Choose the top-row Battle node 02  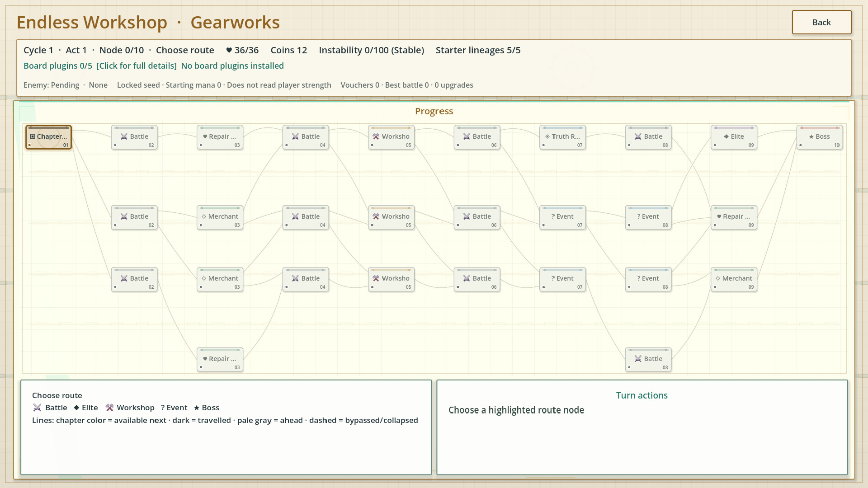(134, 137)
